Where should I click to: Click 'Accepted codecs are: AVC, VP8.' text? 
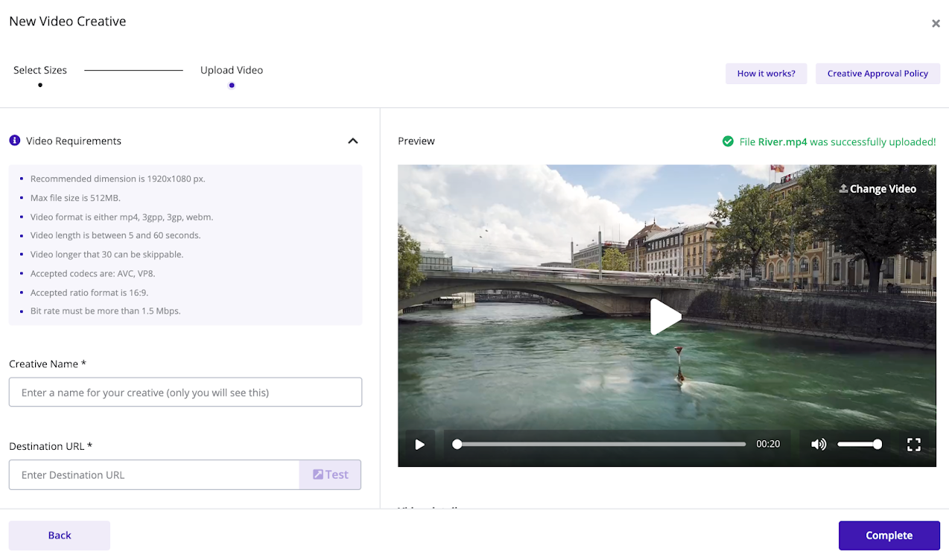pos(93,273)
